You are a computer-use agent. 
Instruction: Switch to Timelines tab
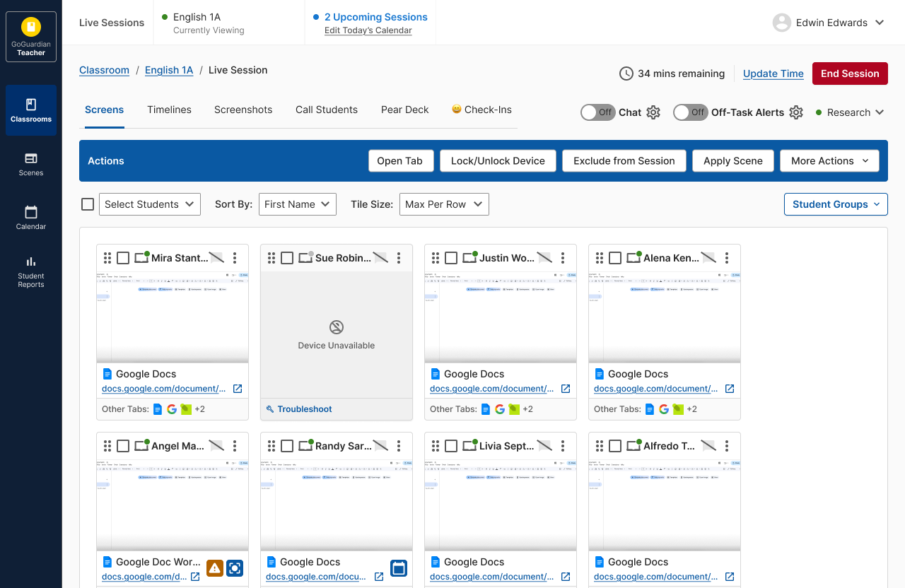pyautogui.click(x=169, y=110)
